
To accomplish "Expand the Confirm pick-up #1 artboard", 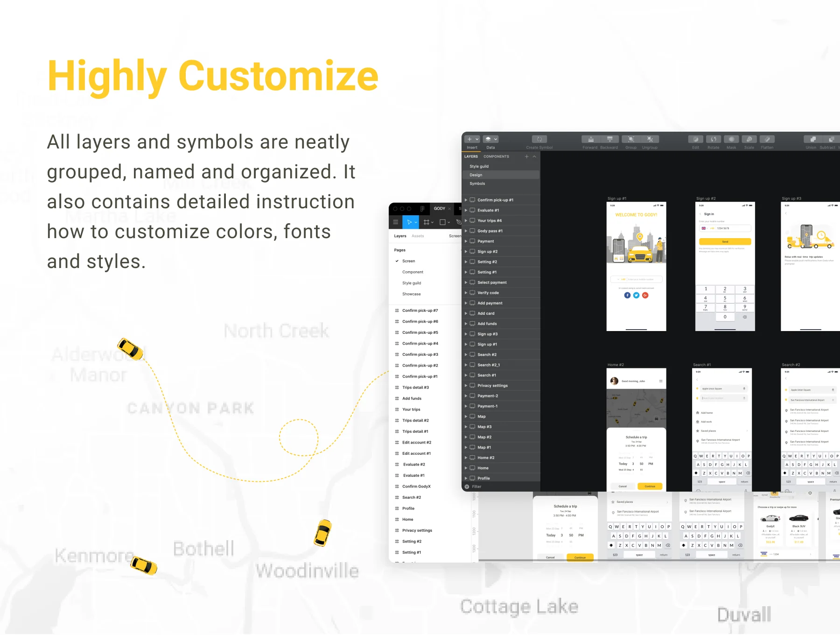I will click(466, 200).
